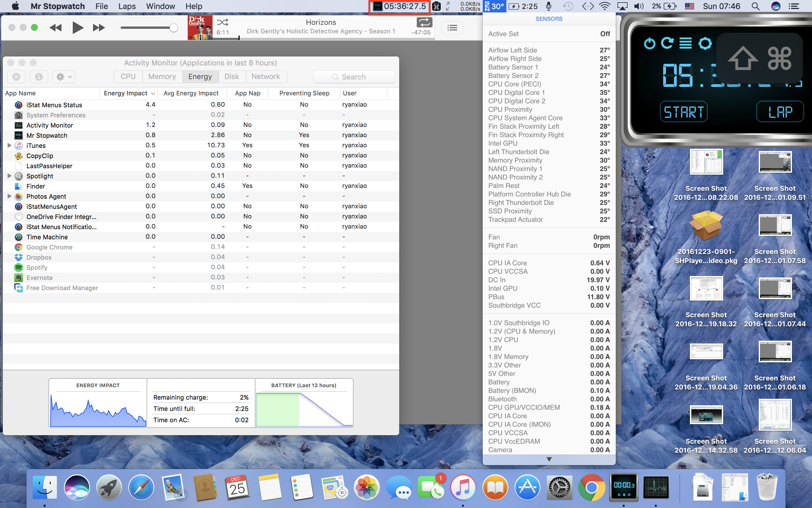Sort by the App Name column
This screenshot has height=508, width=812.
tap(51, 93)
